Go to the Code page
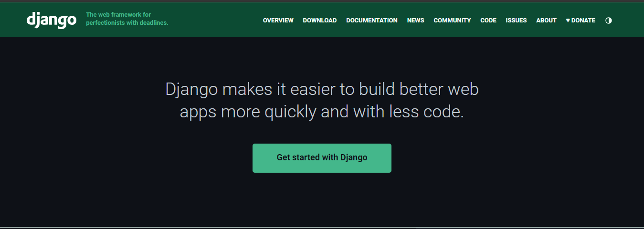 pos(488,21)
